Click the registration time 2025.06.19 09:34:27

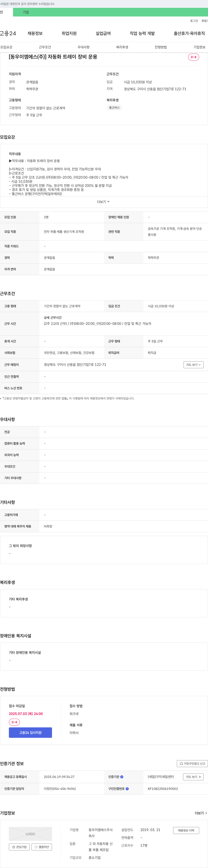(59, 777)
